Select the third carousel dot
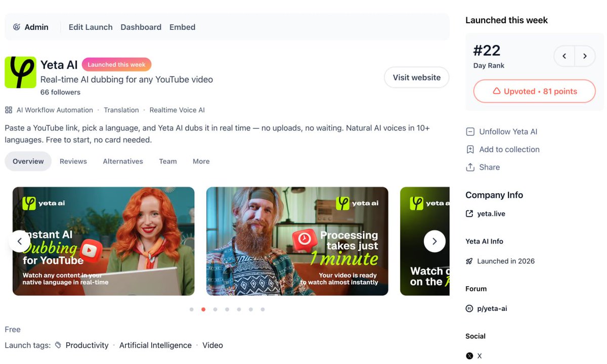 click(x=215, y=309)
